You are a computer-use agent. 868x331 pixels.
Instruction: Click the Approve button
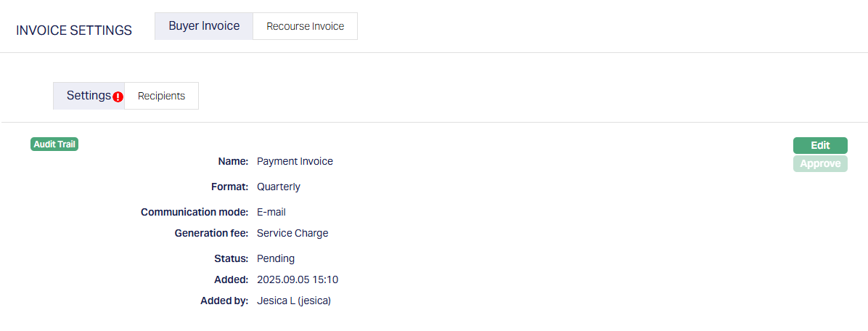[x=820, y=164]
